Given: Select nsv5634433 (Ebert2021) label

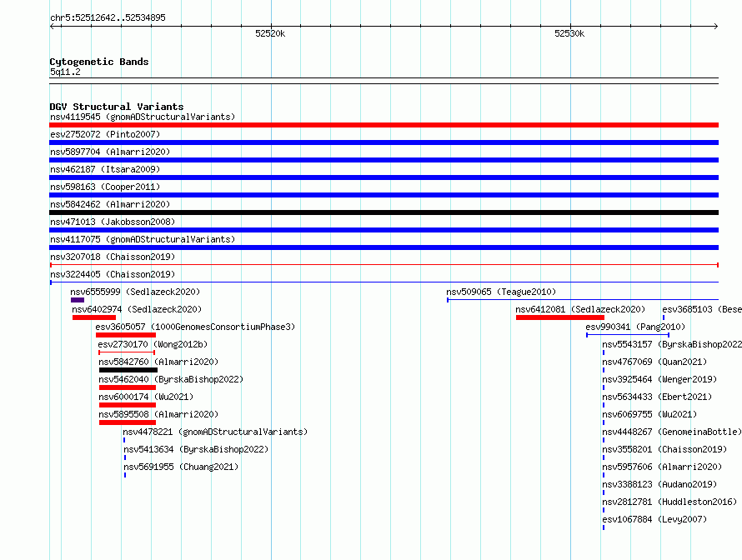Looking at the screenshot, I should pyautogui.click(x=657, y=397).
